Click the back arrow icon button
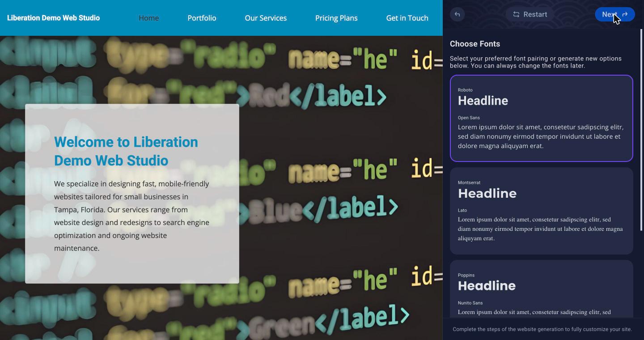Viewport: 644px width, 340px height. click(457, 14)
